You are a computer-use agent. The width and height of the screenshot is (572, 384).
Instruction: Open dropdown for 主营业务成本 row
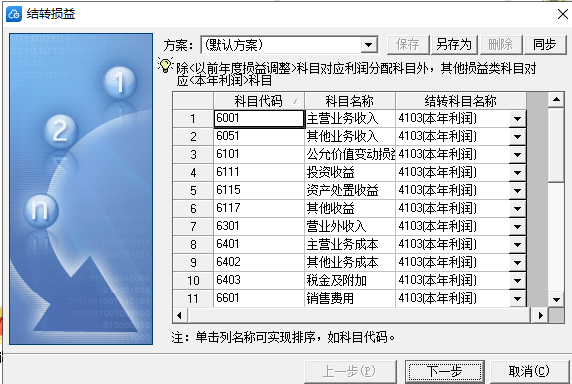pyautogui.click(x=517, y=245)
